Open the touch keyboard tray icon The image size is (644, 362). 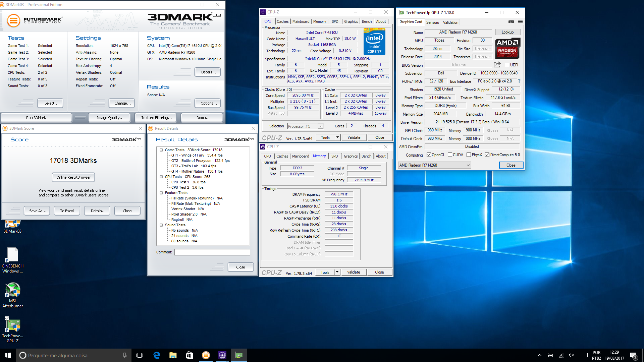[584, 355]
